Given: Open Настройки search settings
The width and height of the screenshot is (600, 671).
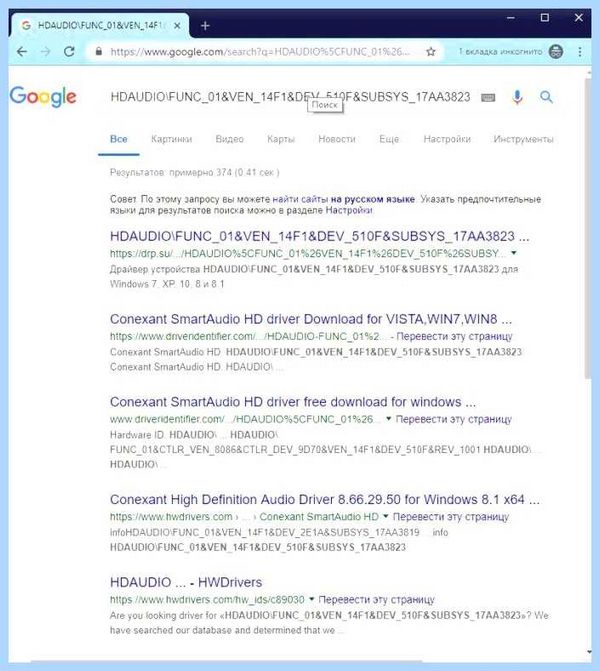Looking at the screenshot, I should point(447,139).
